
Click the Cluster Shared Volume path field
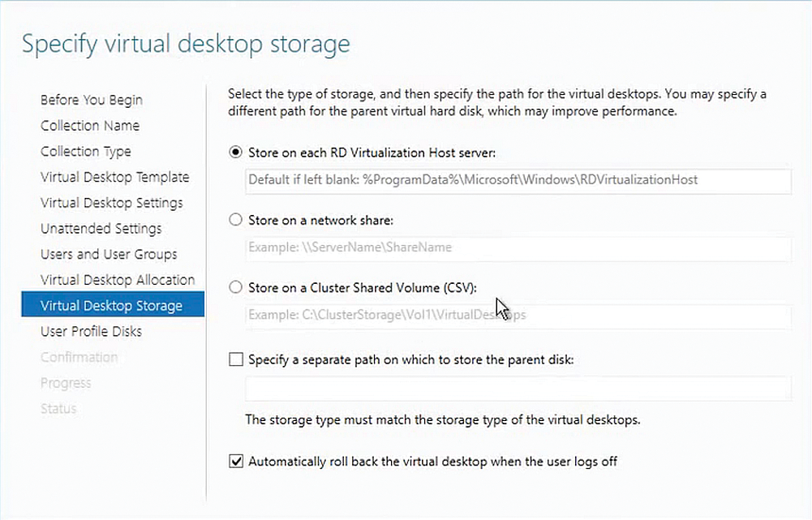pyautogui.click(x=518, y=316)
